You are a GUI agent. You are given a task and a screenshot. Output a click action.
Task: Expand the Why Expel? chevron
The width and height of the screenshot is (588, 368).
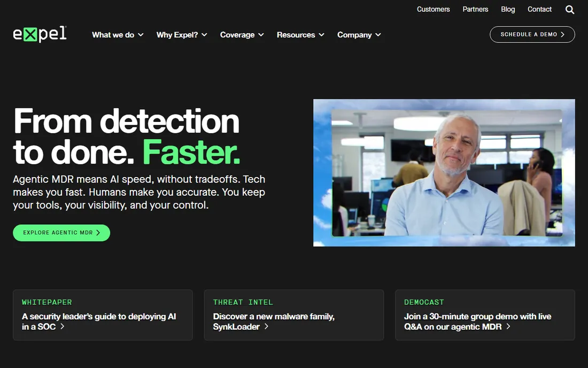(204, 35)
